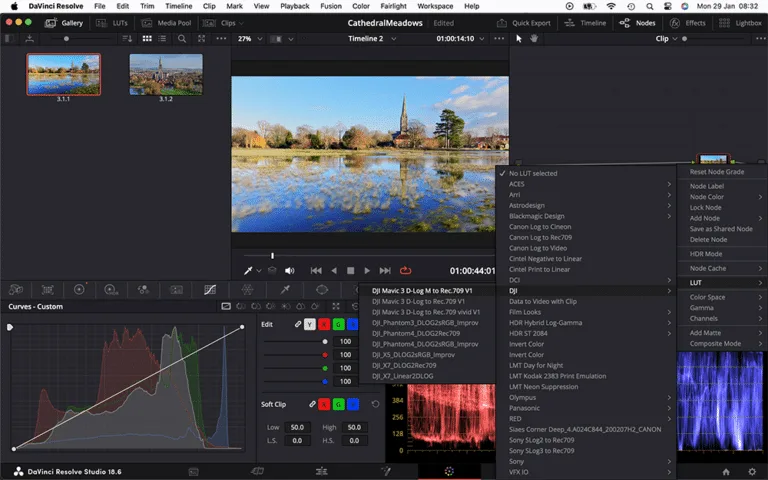Image resolution: width=768 pixels, height=480 pixels.
Task: Toggle Soft Clip red channel button
Action: [x=324, y=404]
